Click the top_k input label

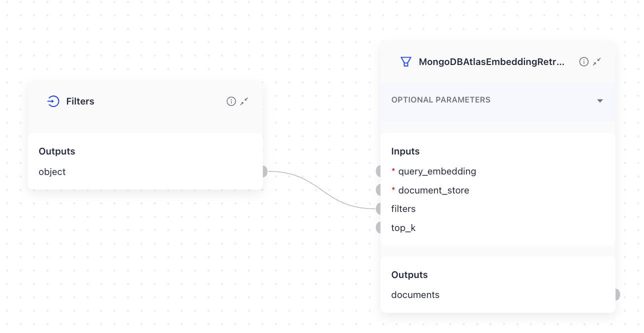(403, 228)
